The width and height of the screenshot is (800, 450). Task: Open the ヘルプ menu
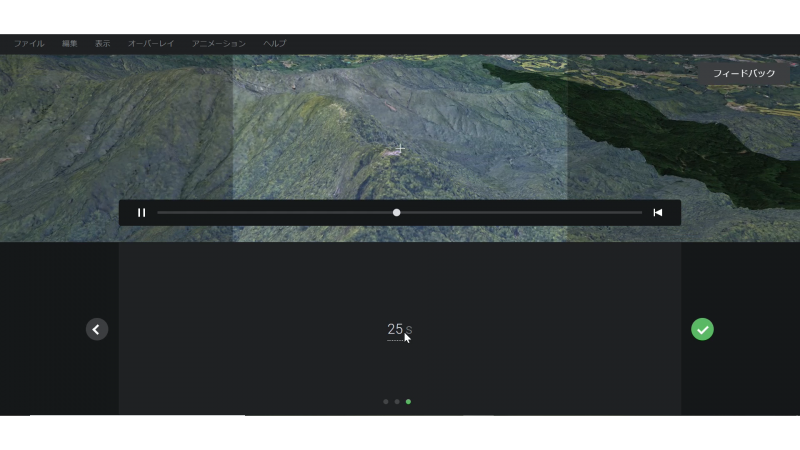pos(275,44)
